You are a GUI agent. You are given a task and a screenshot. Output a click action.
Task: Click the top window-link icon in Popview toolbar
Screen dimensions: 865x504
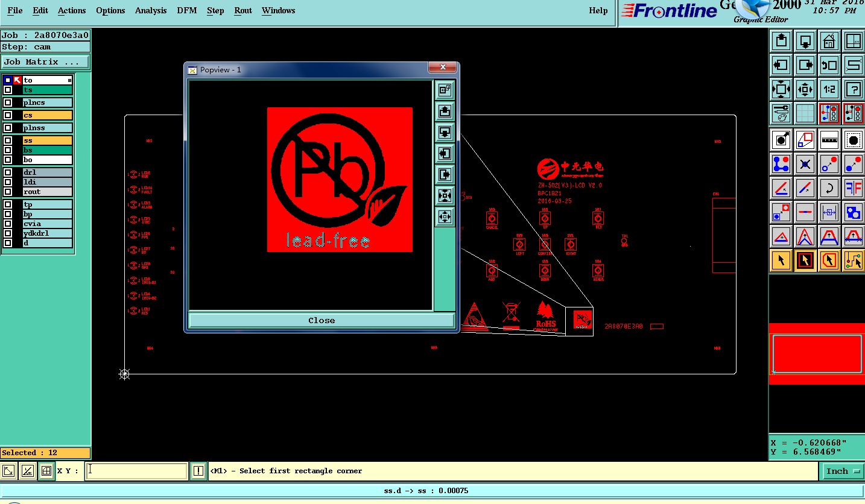445,90
